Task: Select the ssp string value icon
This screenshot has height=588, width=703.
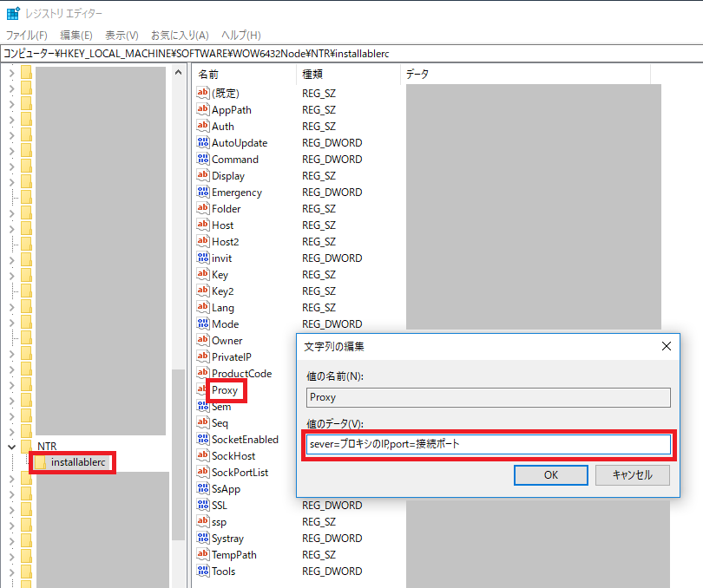Action: tap(203, 521)
